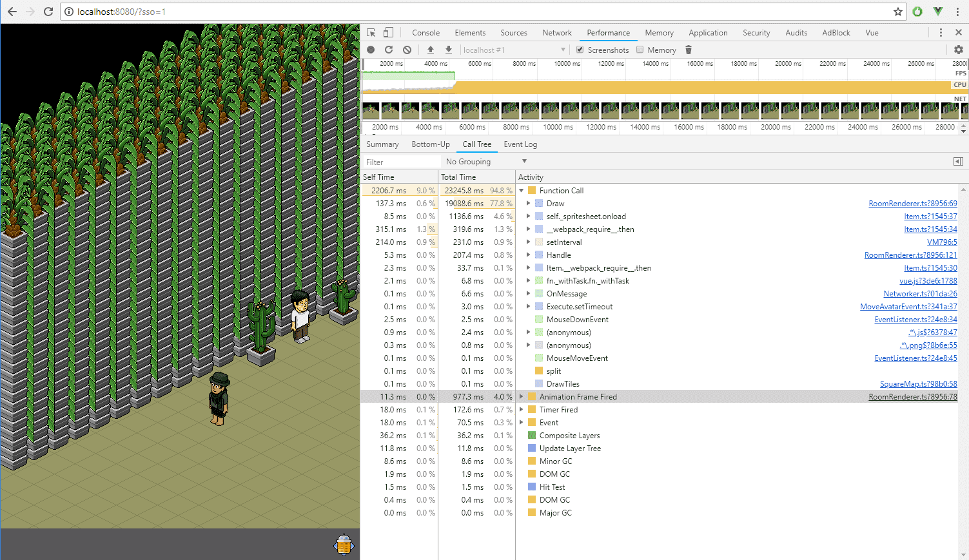Toggle heaviest stack sidebar icon
The height and width of the screenshot is (560, 969).
pos(958,162)
